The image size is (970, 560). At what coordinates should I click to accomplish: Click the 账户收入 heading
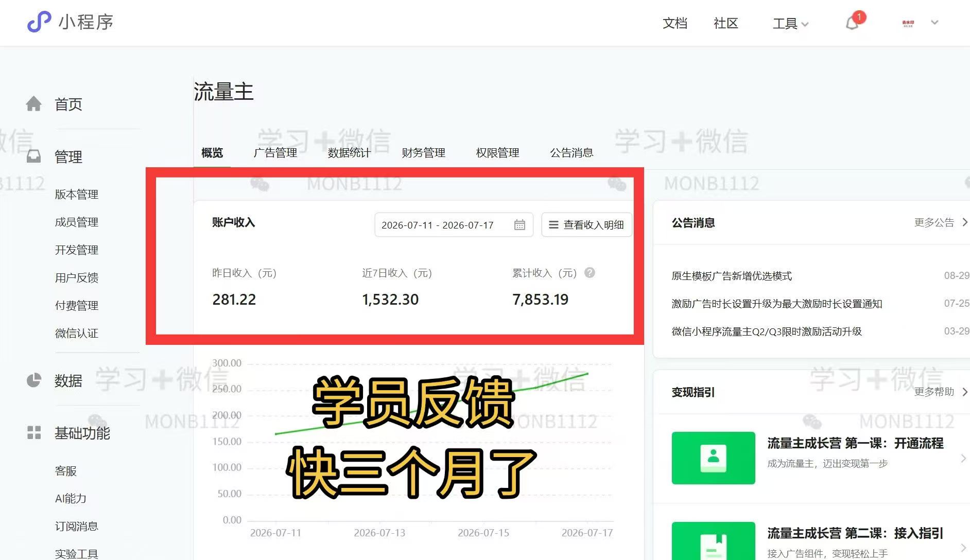tap(234, 222)
